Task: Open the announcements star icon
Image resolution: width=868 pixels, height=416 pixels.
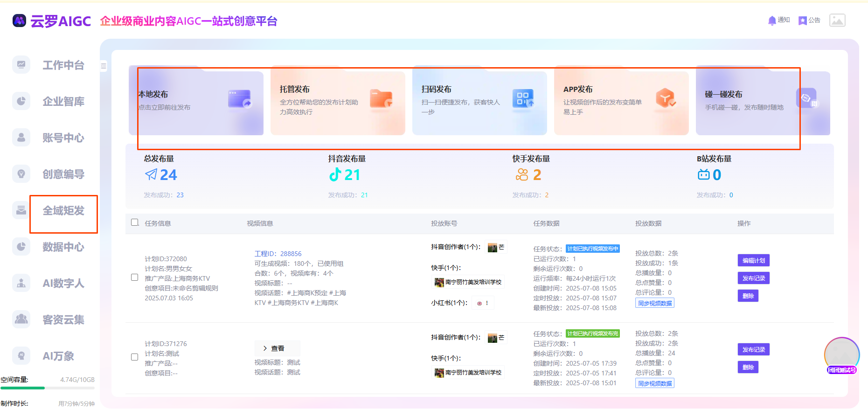Action: coord(802,21)
